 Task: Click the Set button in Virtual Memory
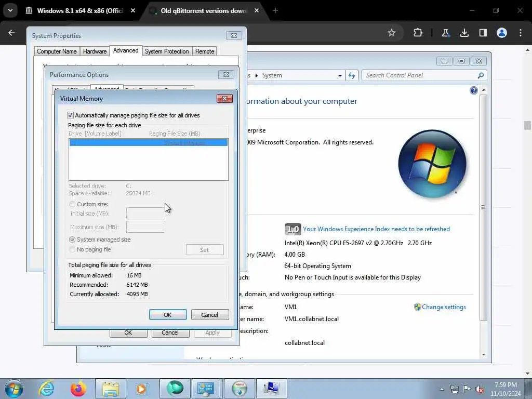tap(205, 250)
